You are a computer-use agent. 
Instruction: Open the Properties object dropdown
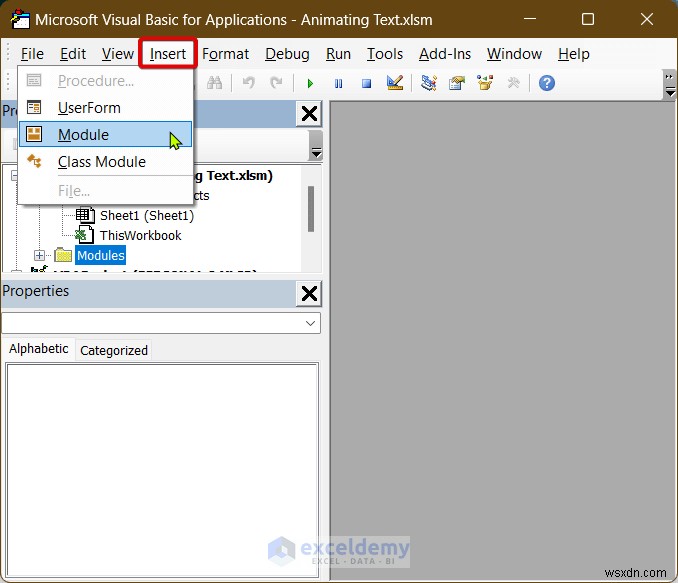(x=310, y=323)
